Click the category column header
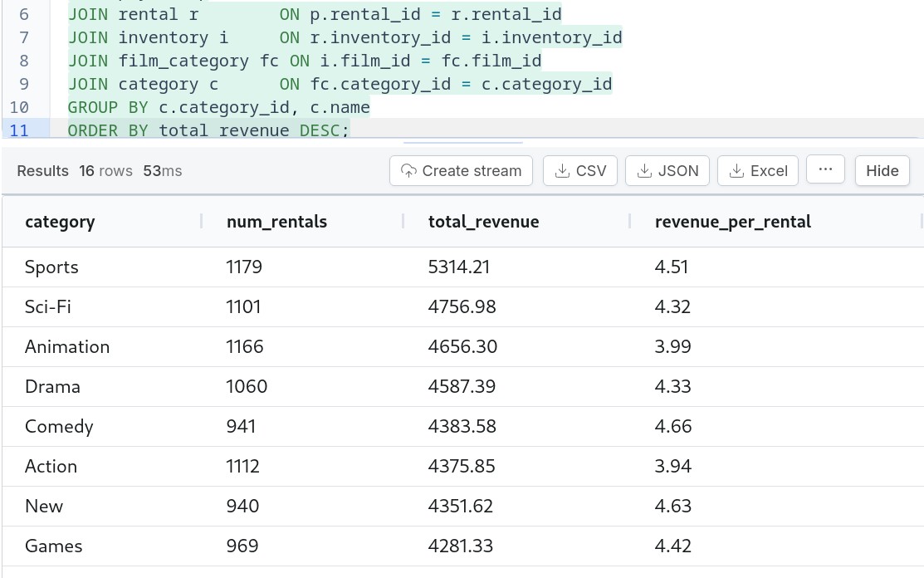The width and height of the screenshot is (924, 578). pos(60,222)
